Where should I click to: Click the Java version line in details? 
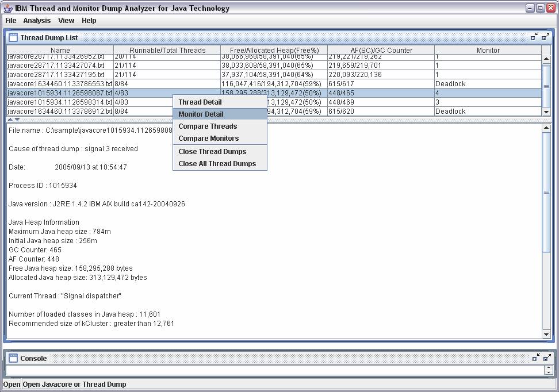pyautogui.click(x=97, y=204)
